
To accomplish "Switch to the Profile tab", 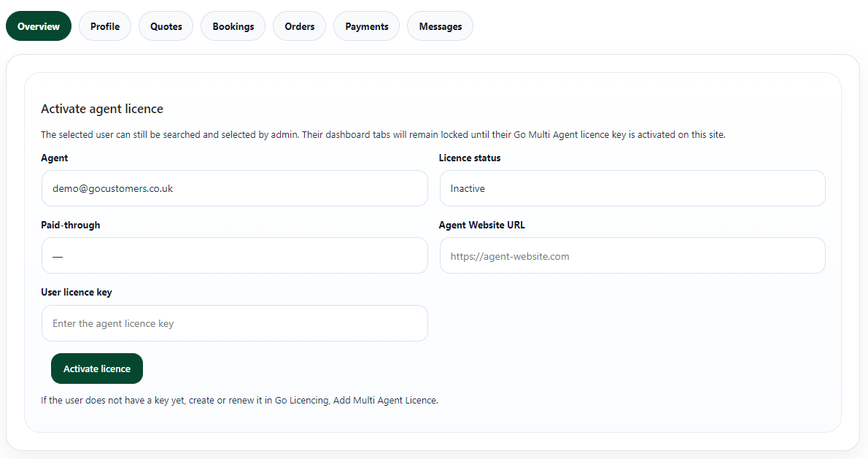I will pyautogui.click(x=105, y=26).
